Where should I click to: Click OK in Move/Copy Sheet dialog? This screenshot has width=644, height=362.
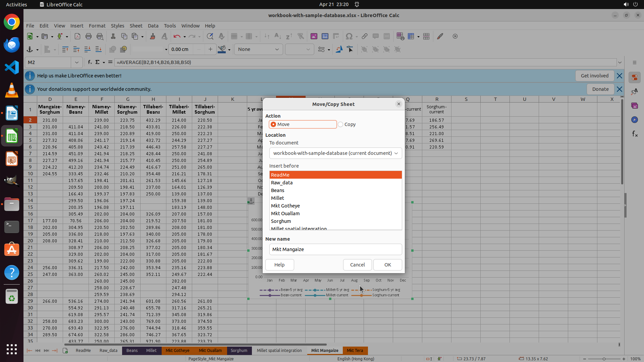[x=388, y=265]
